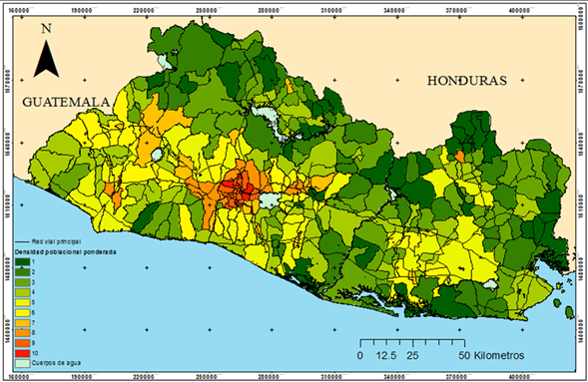Pick the red density 10 swatch

click(22, 353)
